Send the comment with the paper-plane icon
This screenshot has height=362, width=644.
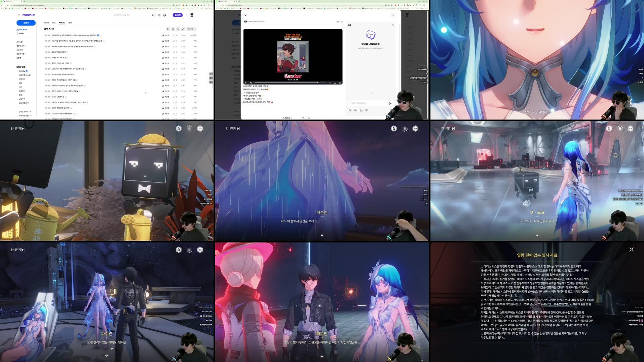tap(390, 103)
